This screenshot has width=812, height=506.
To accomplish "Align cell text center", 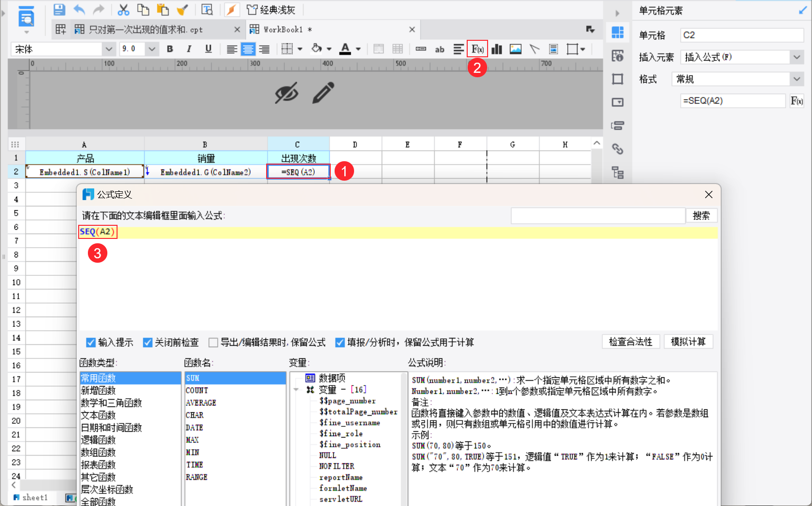I will pos(248,49).
